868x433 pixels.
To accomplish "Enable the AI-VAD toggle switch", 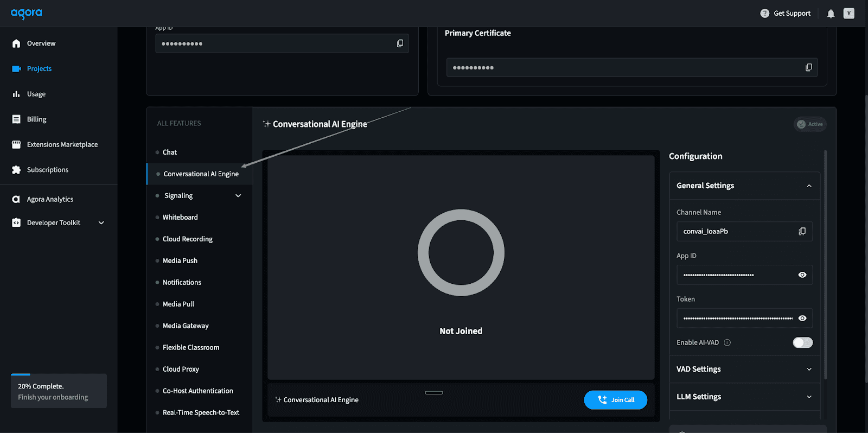I will 802,342.
